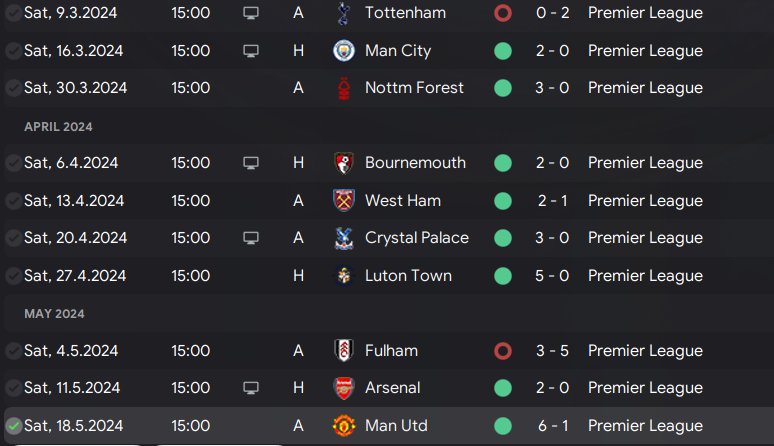
Task: Open the Arsenal team name link
Action: pos(393,388)
